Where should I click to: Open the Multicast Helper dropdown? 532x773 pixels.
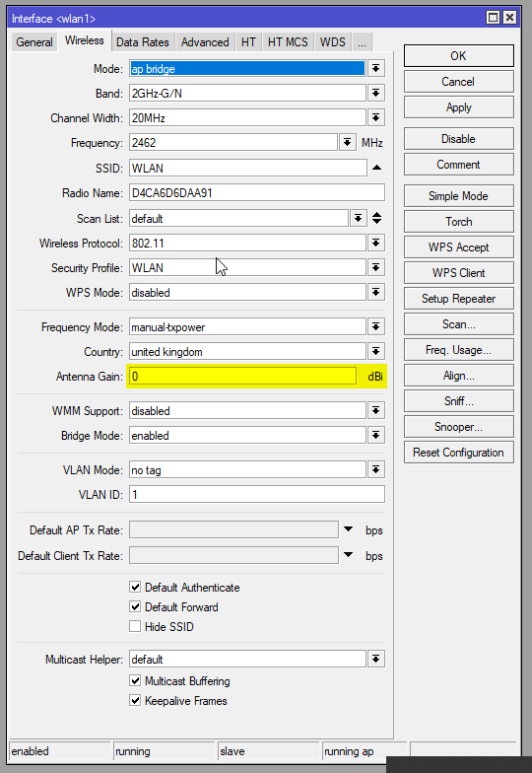[376, 659]
